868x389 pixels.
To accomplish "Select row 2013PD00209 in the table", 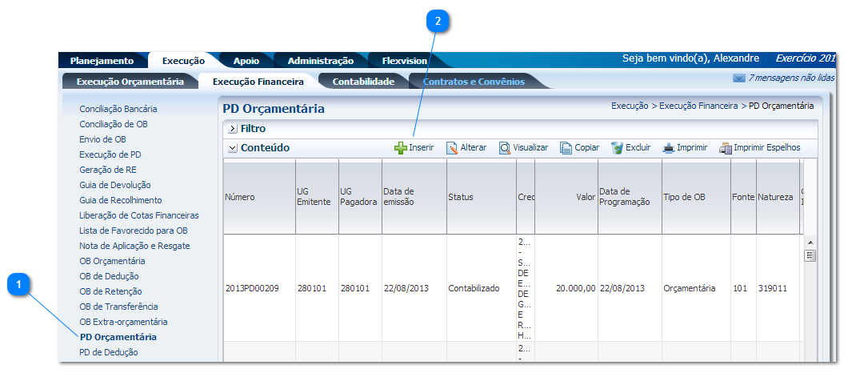I will point(252,288).
